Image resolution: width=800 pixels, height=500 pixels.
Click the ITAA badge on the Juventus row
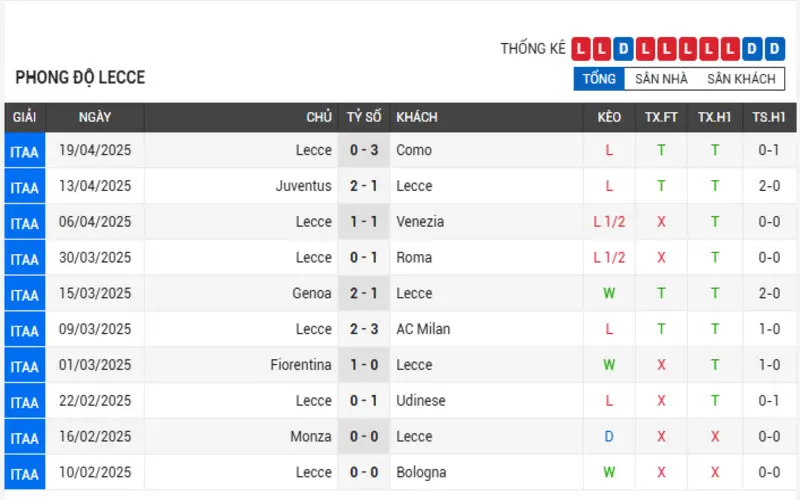24,187
